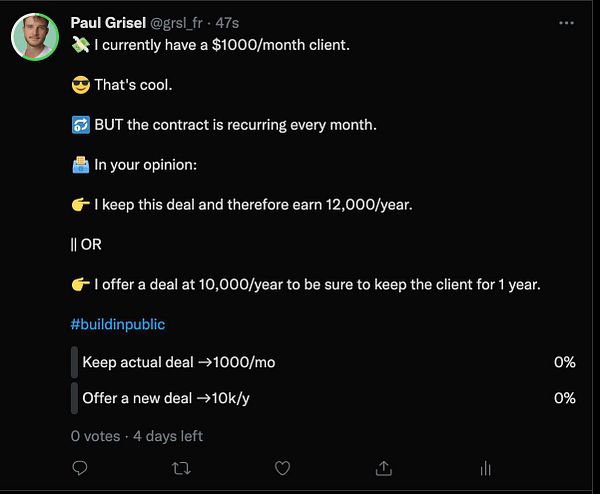The image size is (600, 494).
Task: Click Paul Grisel's profile avatar
Action: (35, 37)
